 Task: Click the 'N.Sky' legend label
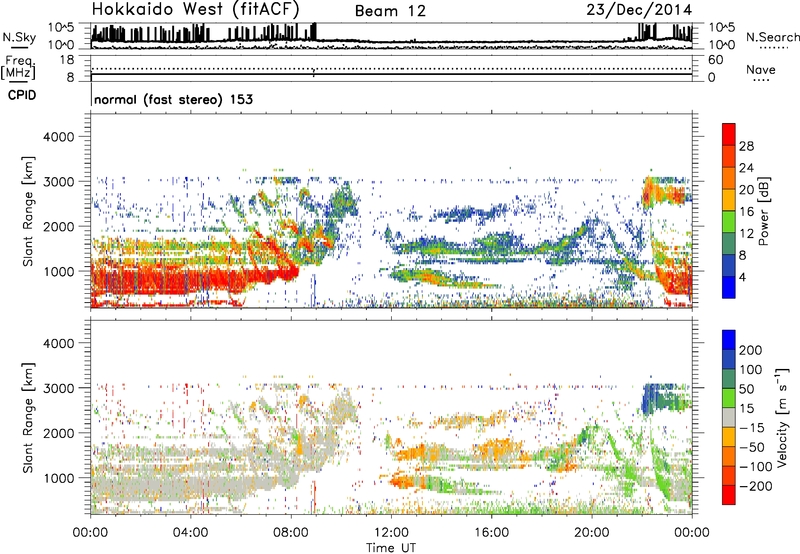click(x=19, y=37)
